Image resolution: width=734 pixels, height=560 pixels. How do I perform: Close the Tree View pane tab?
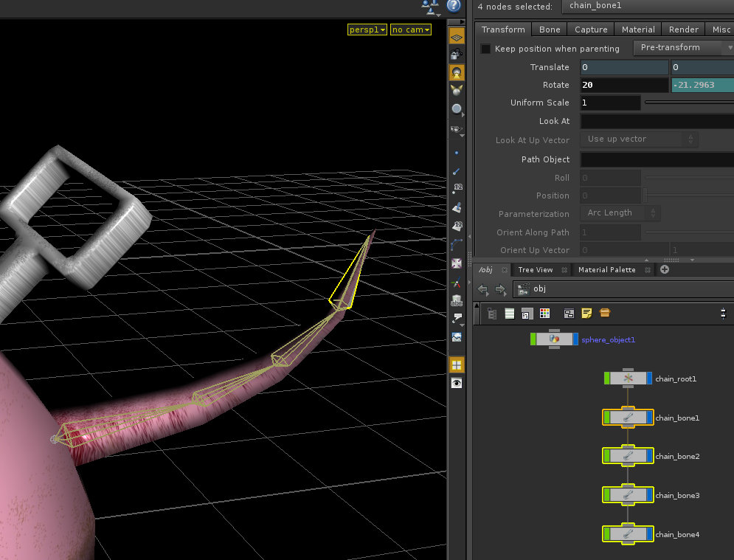tap(564, 270)
